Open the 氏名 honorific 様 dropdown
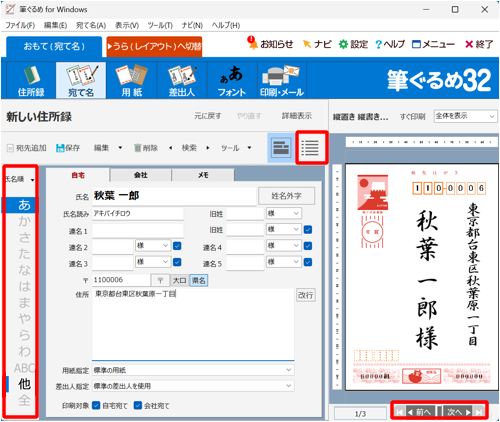The image size is (500, 422). 284,213
